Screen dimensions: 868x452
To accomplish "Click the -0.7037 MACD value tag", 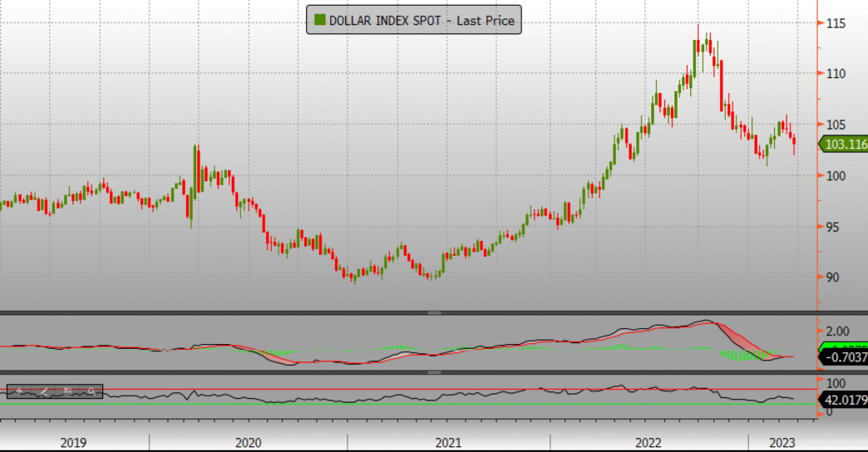I will (844, 358).
